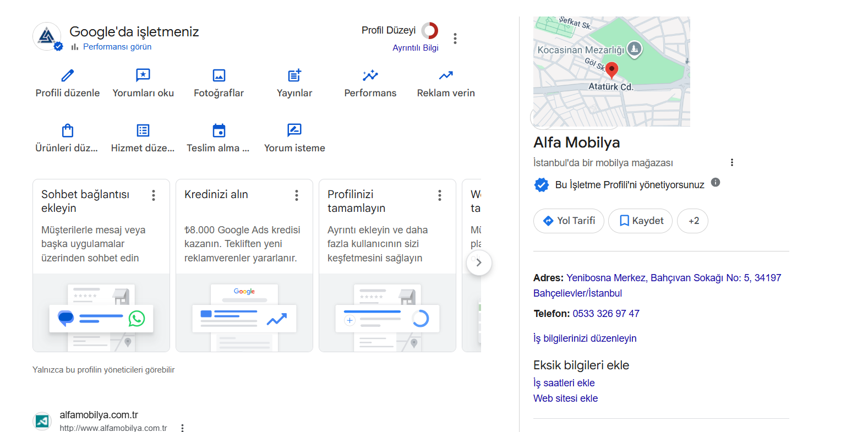
Task: Save the place with Kaydet button
Action: pos(641,221)
